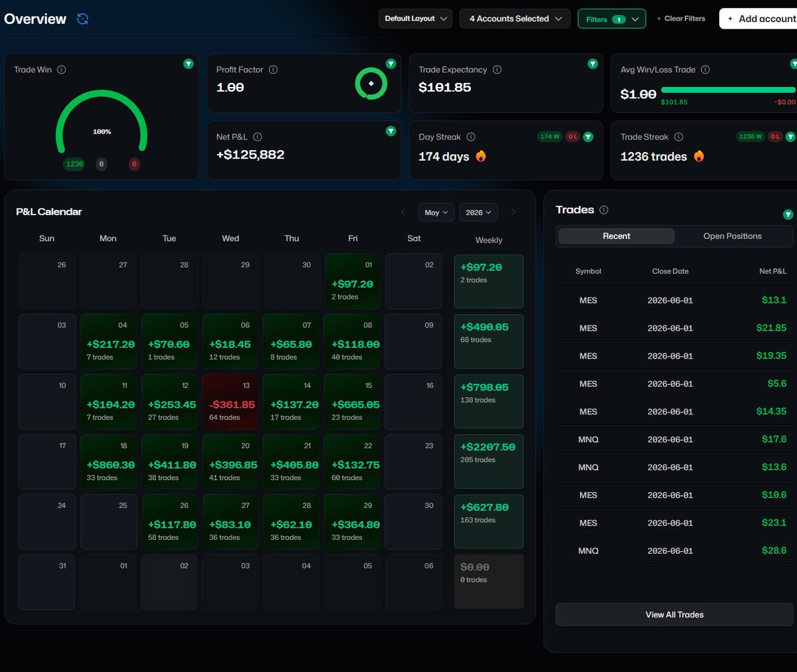797x672 pixels.
Task: Click the 174 W badge on Day Streak
Action: point(550,137)
